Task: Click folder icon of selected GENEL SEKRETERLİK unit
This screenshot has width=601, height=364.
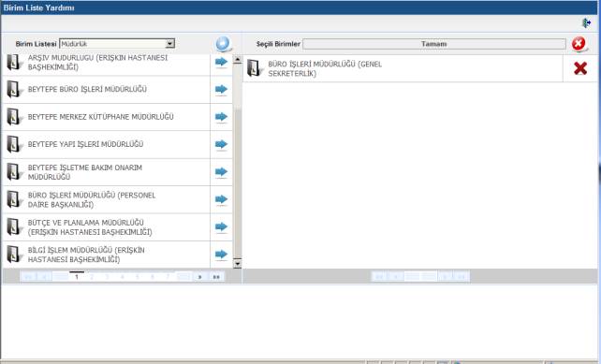Action: pos(255,68)
